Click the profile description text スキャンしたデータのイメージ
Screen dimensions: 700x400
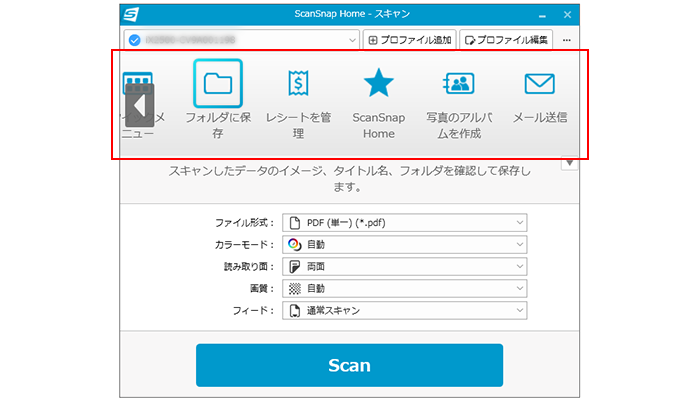point(350,179)
